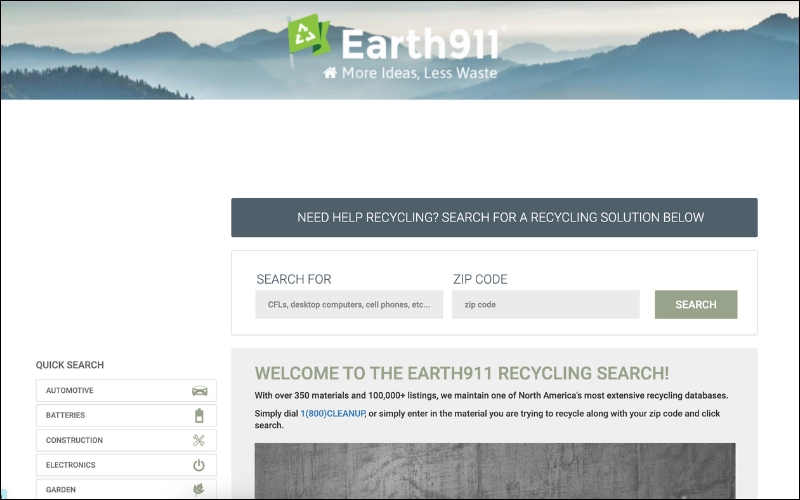The width and height of the screenshot is (800, 500).
Task: Click the SEARCH FOR field label
Action: tap(294, 279)
